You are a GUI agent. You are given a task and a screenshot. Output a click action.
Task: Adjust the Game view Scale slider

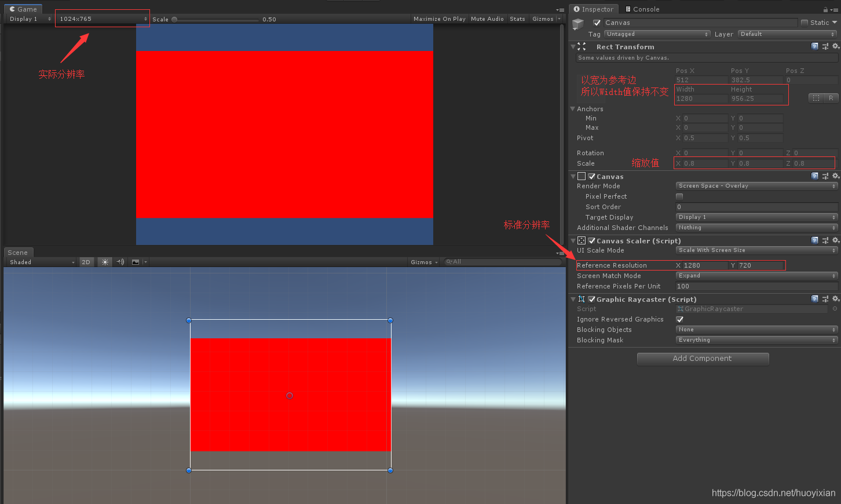pyautogui.click(x=174, y=20)
